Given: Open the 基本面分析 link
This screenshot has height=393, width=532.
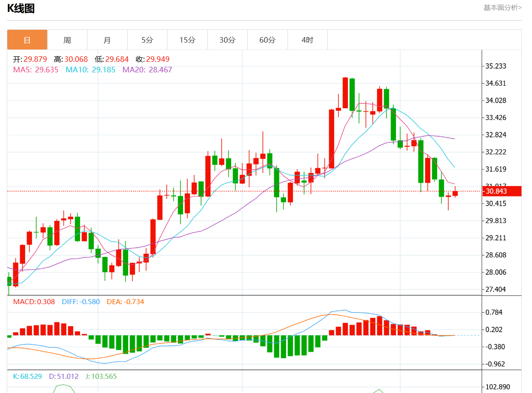Looking at the screenshot, I should (503, 7).
